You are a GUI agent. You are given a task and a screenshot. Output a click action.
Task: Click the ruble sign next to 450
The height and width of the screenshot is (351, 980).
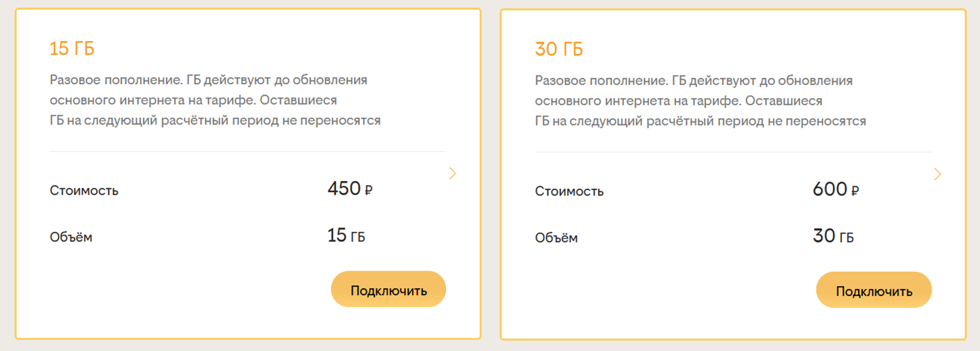368,191
